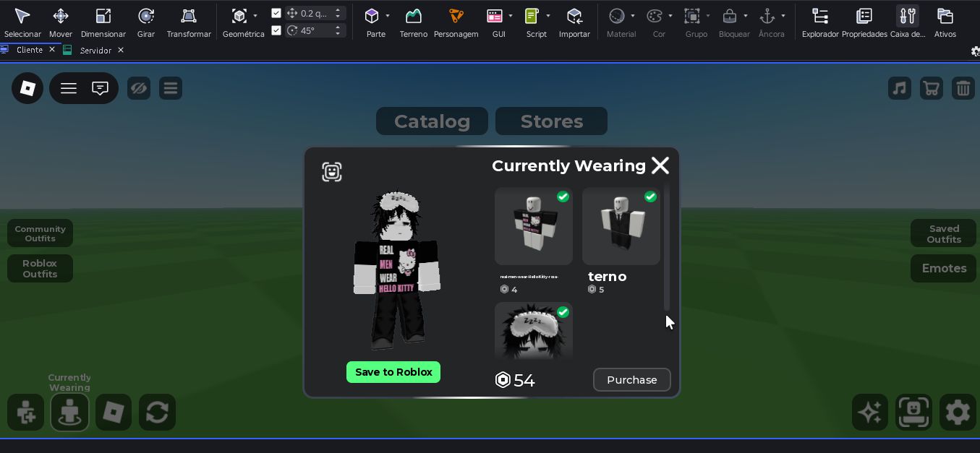This screenshot has height=453, width=980.
Task: Click the music note icon
Action: (899, 88)
